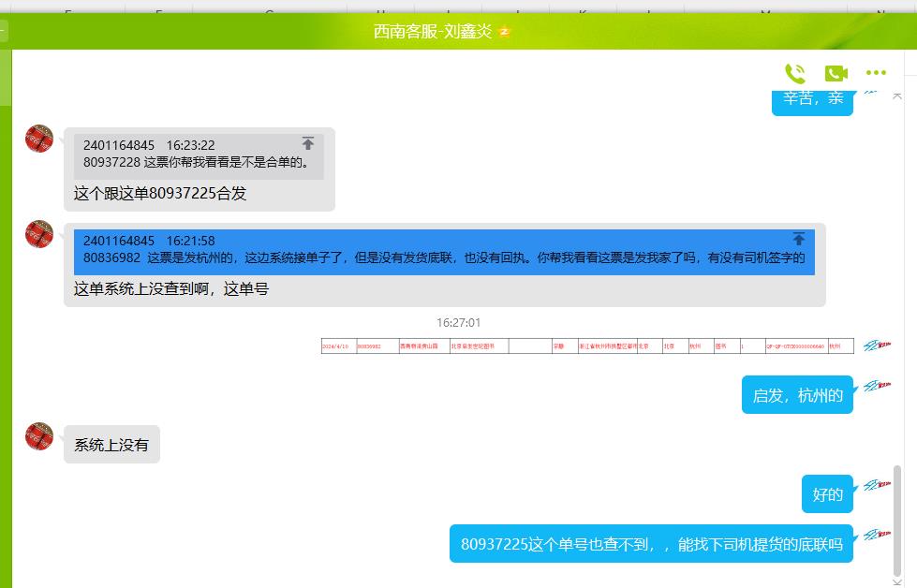Click the chat scrollbar thumb

pos(898,520)
